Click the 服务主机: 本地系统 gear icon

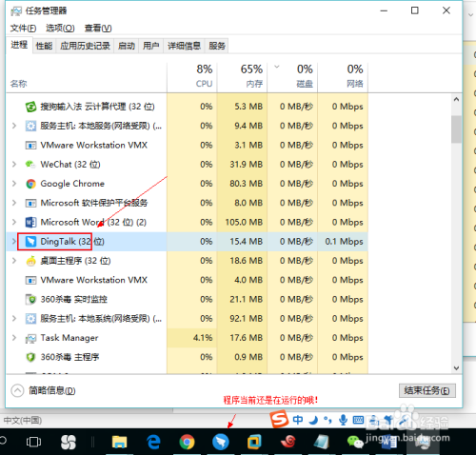pos(30,319)
